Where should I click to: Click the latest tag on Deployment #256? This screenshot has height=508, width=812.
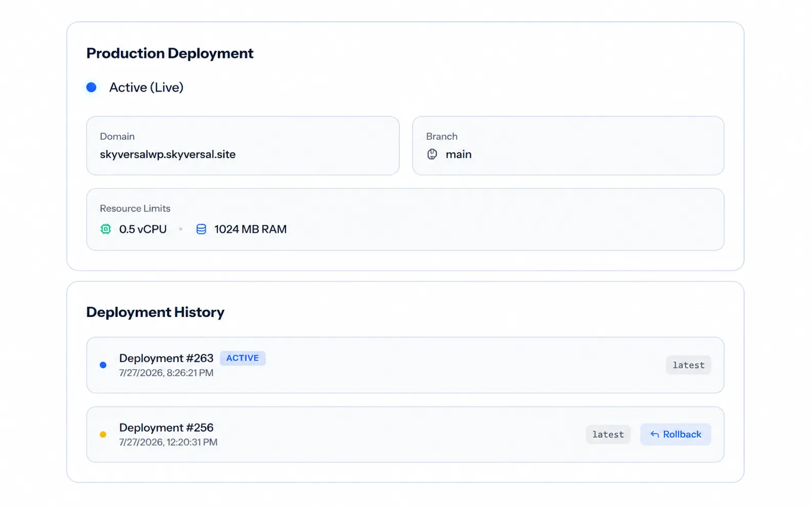[x=608, y=434]
